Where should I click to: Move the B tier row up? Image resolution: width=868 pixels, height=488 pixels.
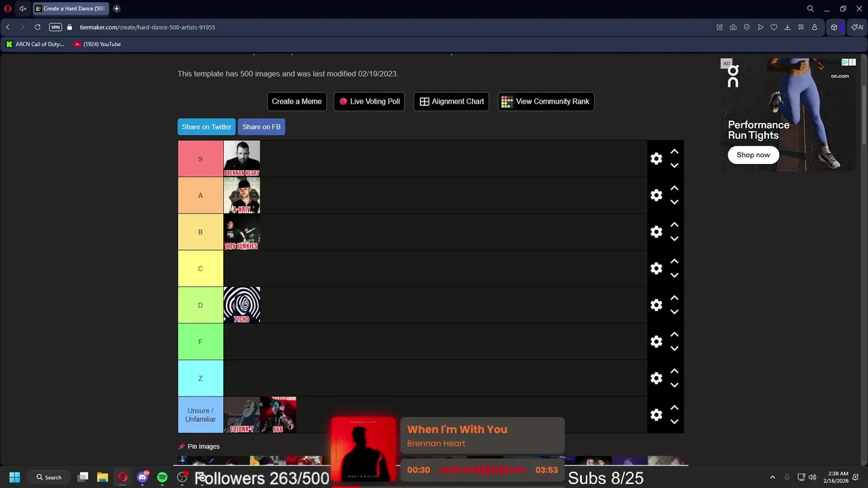[x=674, y=225]
